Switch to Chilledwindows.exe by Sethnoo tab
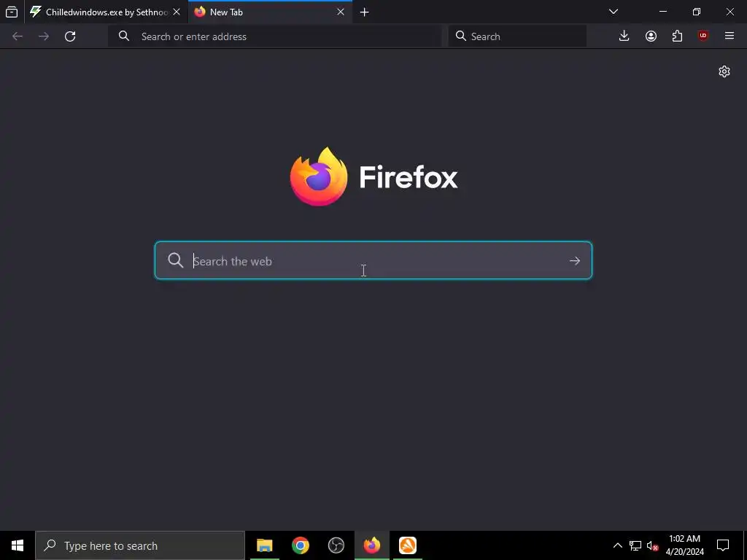The height and width of the screenshot is (560, 747). coord(106,12)
